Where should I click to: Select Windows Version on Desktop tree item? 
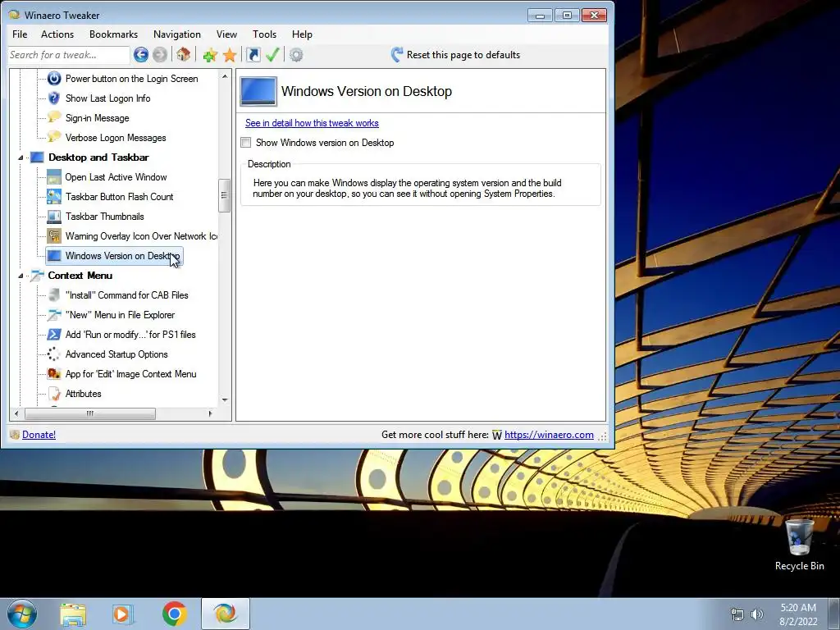tap(114, 256)
